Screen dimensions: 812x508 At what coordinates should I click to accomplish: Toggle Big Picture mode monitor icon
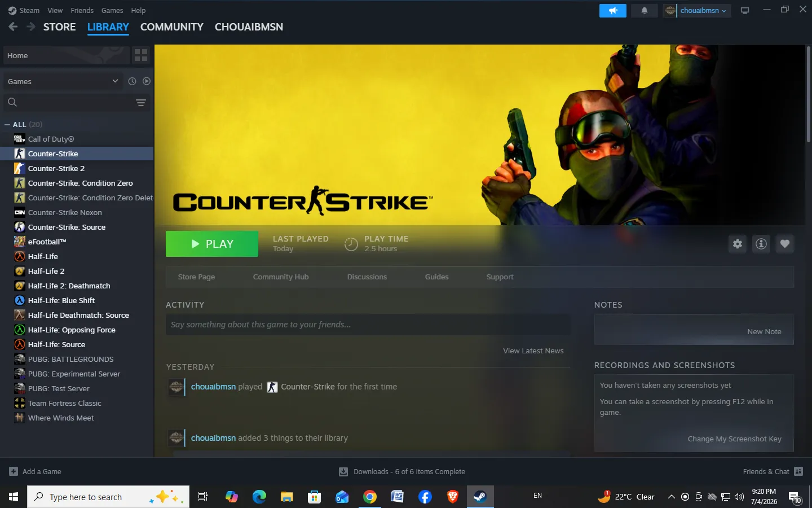(x=745, y=11)
